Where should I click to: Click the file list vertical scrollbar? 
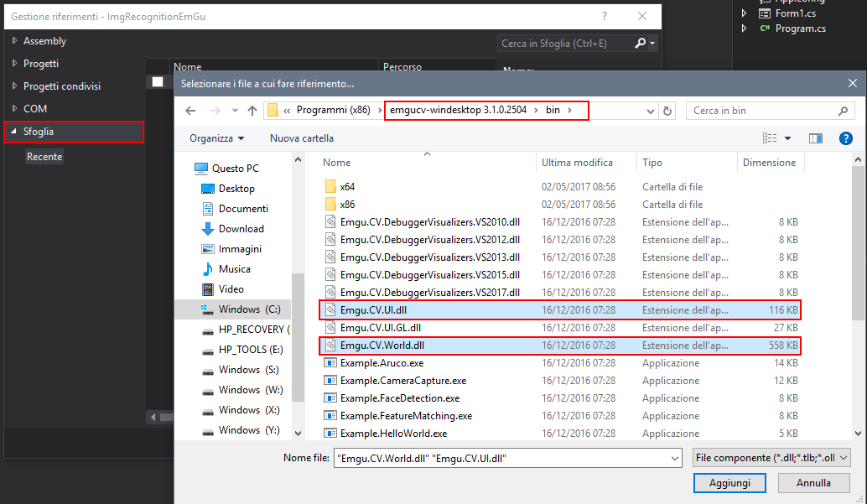click(x=858, y=243)
